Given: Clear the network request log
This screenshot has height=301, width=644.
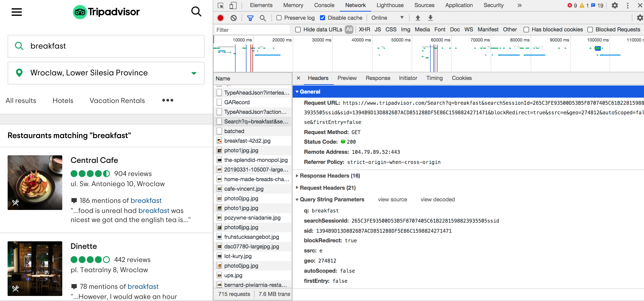Looking at the screenshot, I should 233,18.
